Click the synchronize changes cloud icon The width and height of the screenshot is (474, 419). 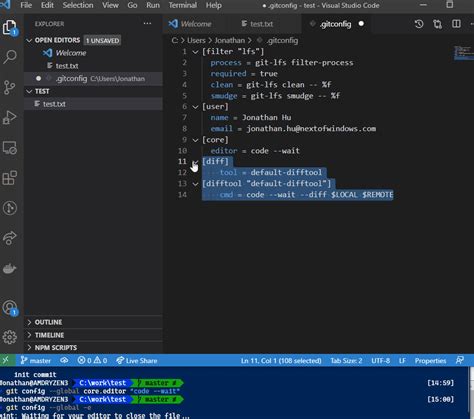pyautogui.click(x=64, y=360)
